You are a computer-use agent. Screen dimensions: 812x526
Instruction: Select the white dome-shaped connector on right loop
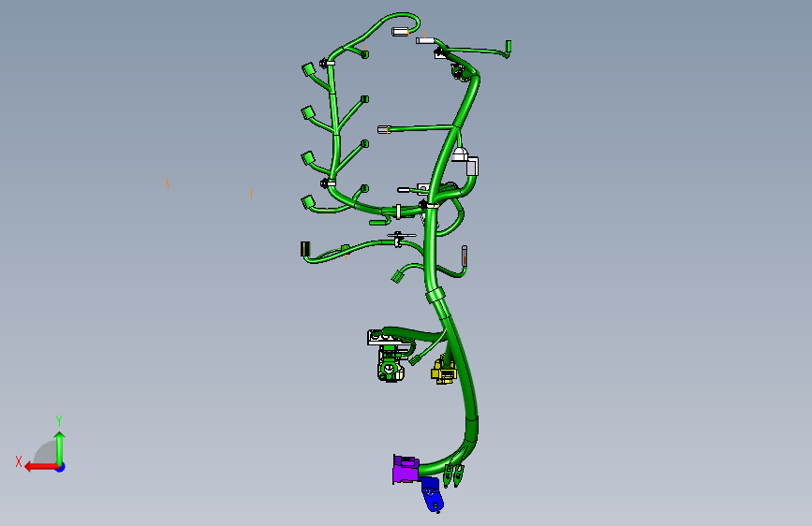460,154
